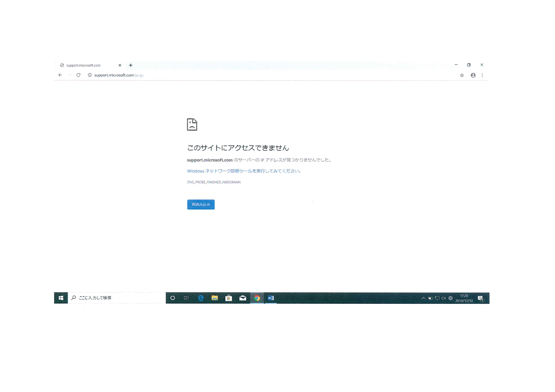Open Chrome's three-dot menu

click(x=482, y=75)
